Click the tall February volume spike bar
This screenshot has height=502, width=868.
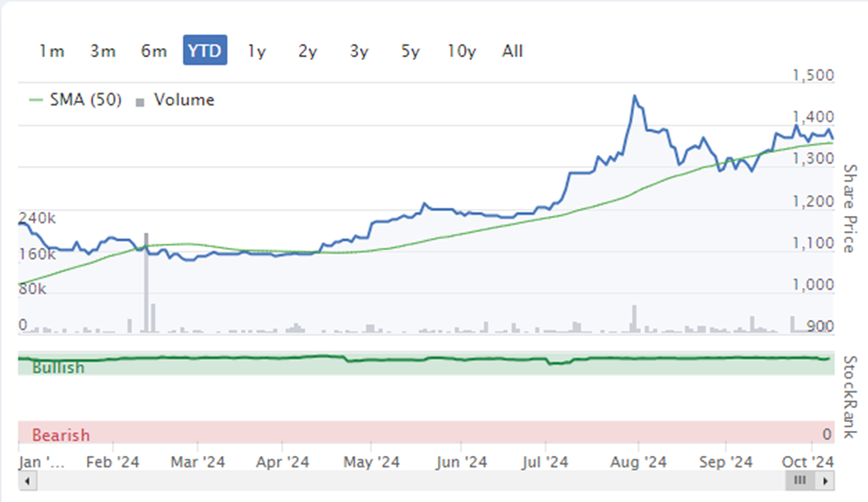click(x=146, y=282)
